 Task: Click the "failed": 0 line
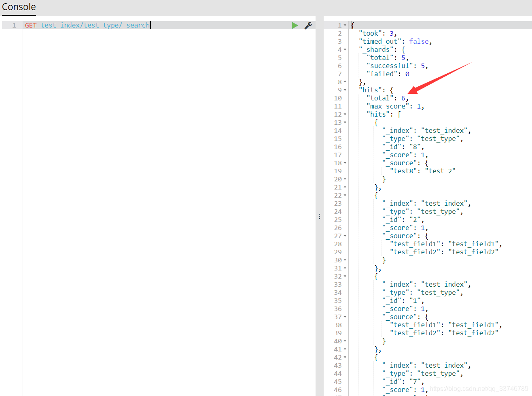388,74
